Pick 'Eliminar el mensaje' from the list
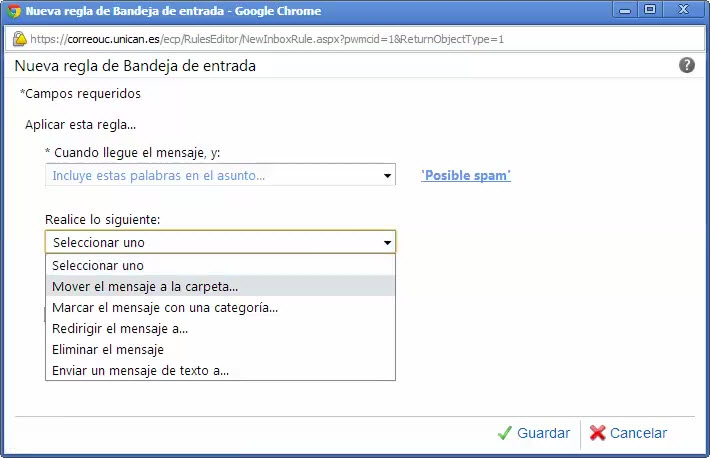 [x=221, y=349]
